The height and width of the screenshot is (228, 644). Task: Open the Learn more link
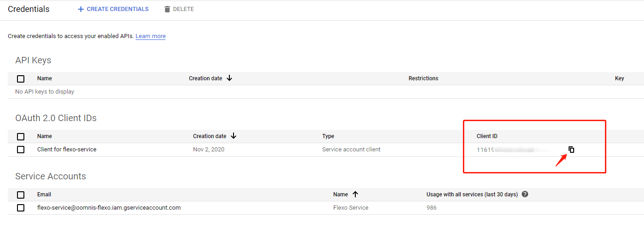(x=150, y=36)
